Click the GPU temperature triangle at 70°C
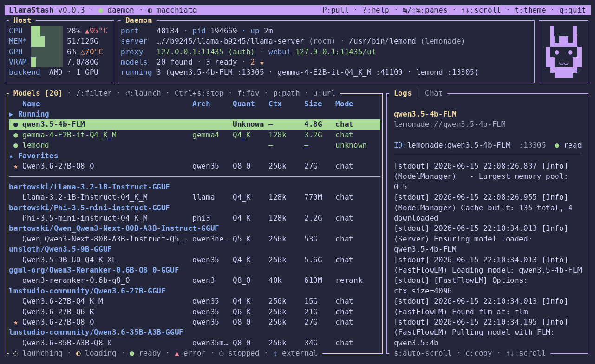The image size is (595, 364). coord(83,52)
